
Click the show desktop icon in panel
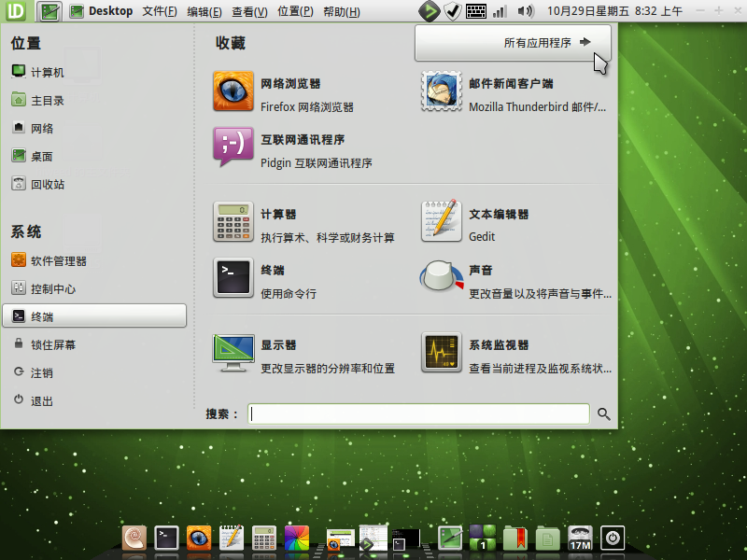(49, 11)
